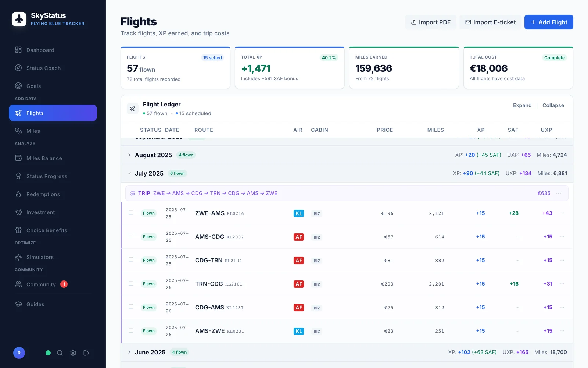Click the AF airline badge on CDG-AMS row
The image size is (588, 368).
tap(299, 308)
